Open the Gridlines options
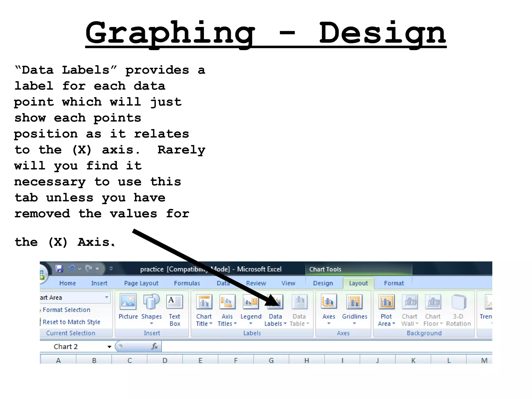 tap(355, 309)
